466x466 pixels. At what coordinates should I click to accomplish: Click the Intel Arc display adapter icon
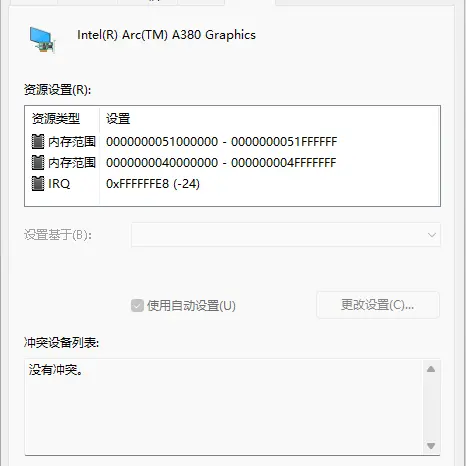[42, 40]
